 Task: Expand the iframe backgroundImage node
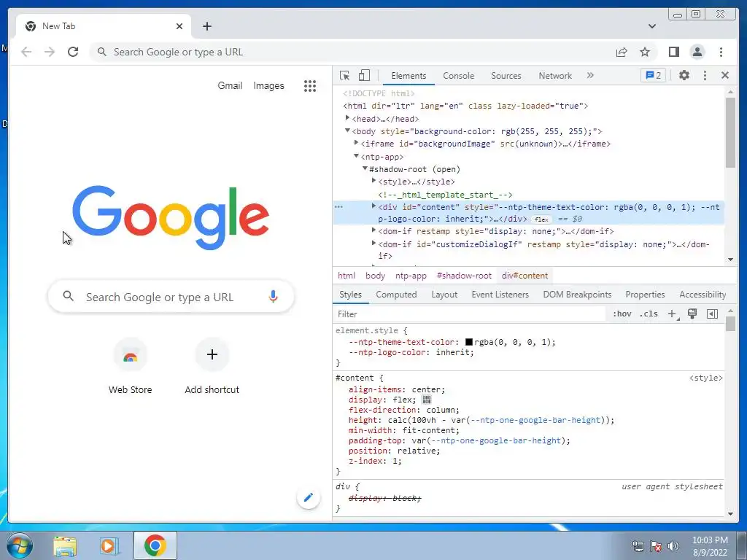(x=356, y=143)
